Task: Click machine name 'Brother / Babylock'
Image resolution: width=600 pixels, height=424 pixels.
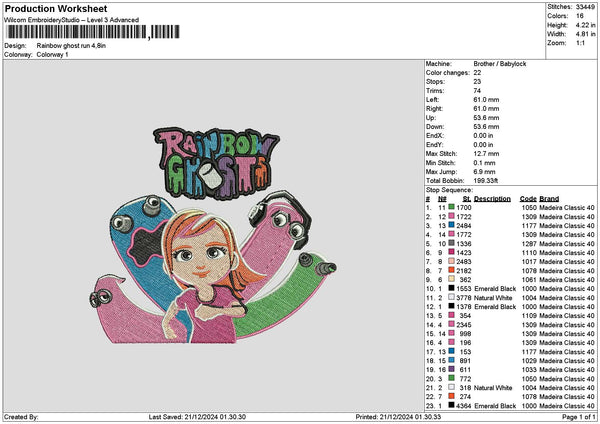Action: pos(500,64)
